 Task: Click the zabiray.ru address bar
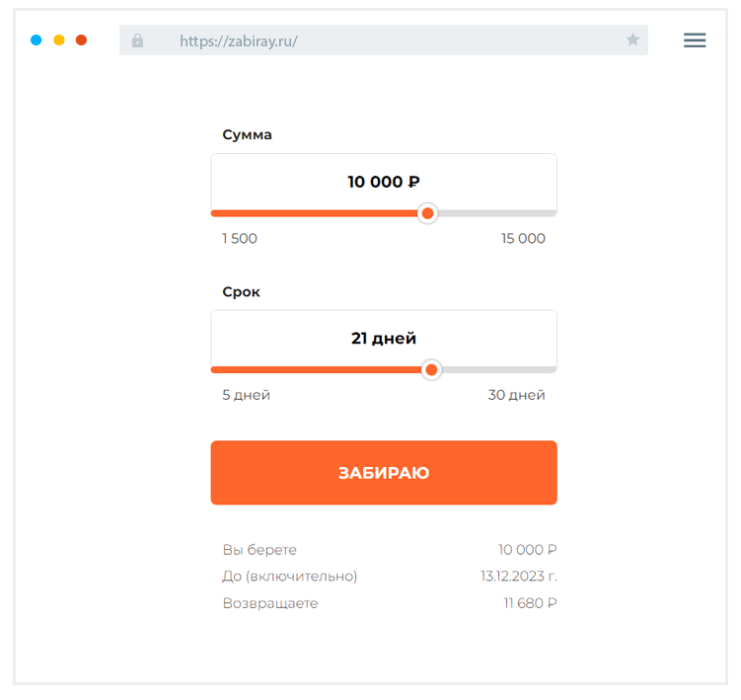click(385, 40)
